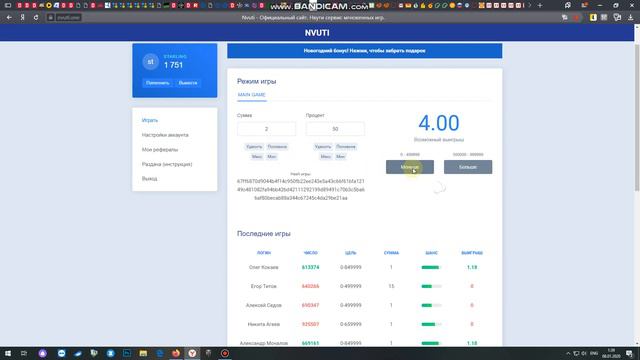Click Мин under the Процент field
Image resolution: width=640 pixels, height=360 pixels.
pos(340,157)
